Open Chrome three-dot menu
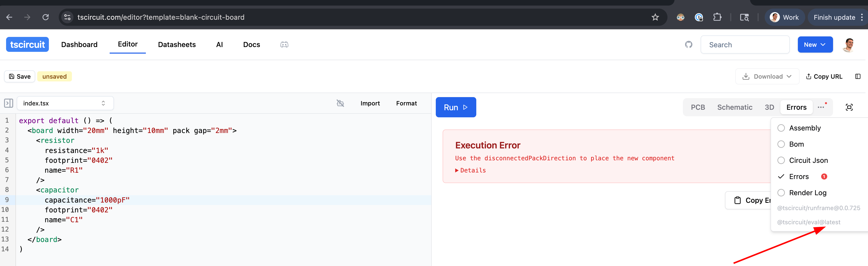 tap(862, 17)
